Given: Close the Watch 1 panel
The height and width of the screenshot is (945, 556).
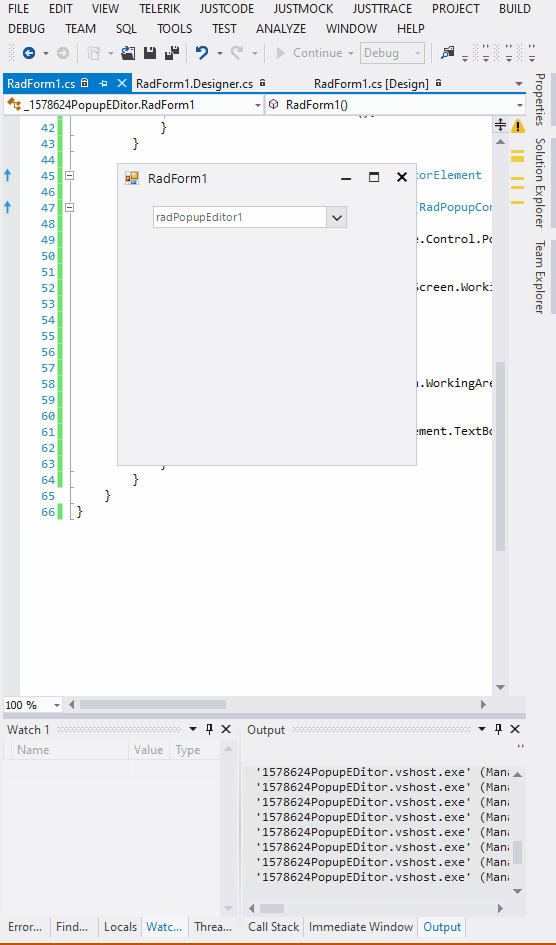Looking at the screenshot, I should point(226,729).
